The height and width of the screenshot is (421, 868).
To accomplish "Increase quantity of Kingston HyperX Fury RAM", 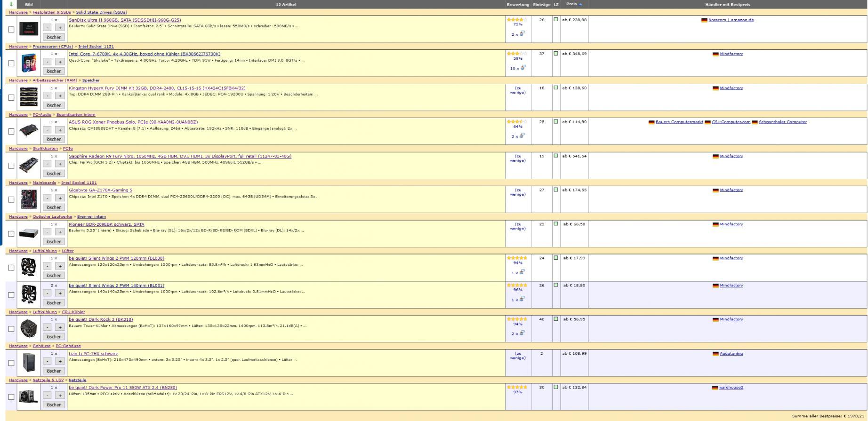I will 60,96.
